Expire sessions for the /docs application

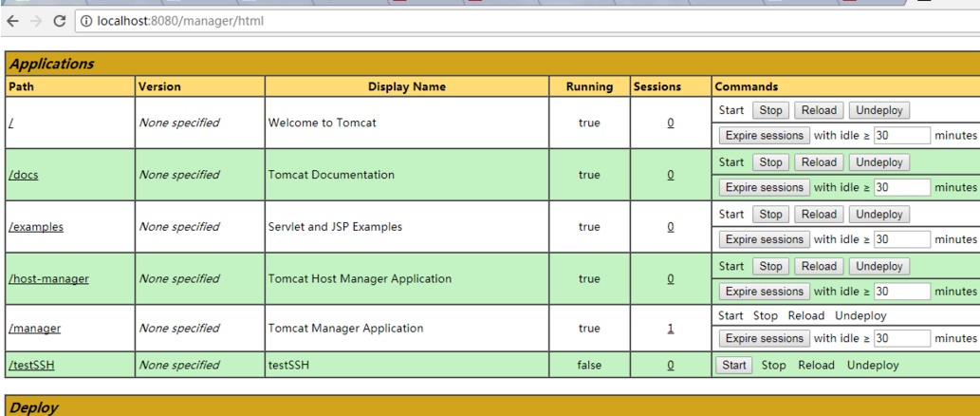click(x=764, y=187)
